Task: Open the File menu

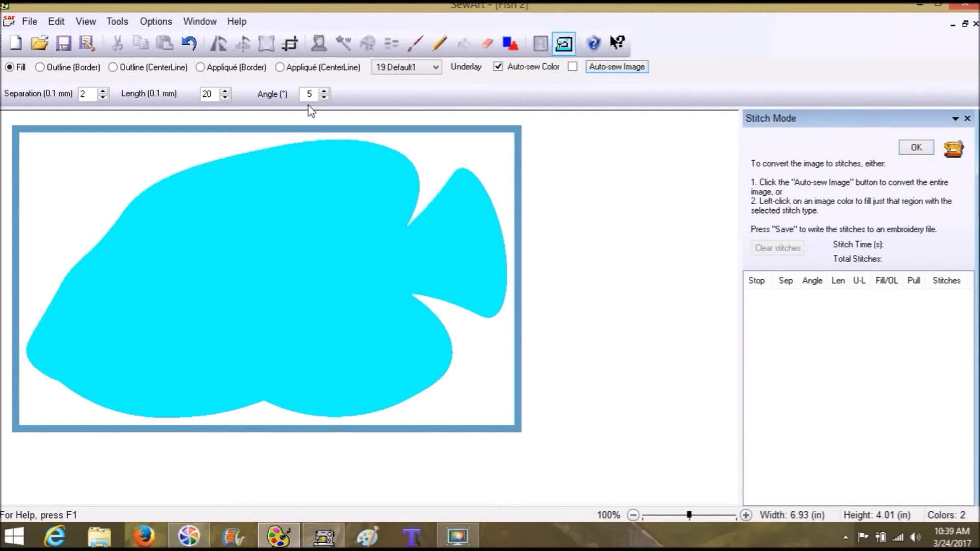Action: (29, 21)
